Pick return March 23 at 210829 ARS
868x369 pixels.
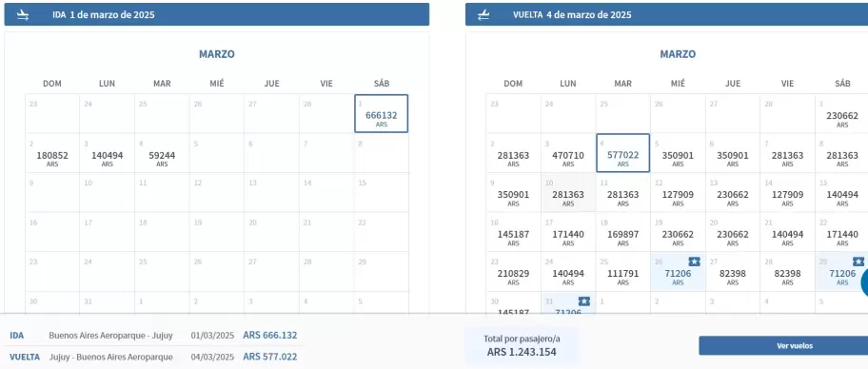click(513, 272)
